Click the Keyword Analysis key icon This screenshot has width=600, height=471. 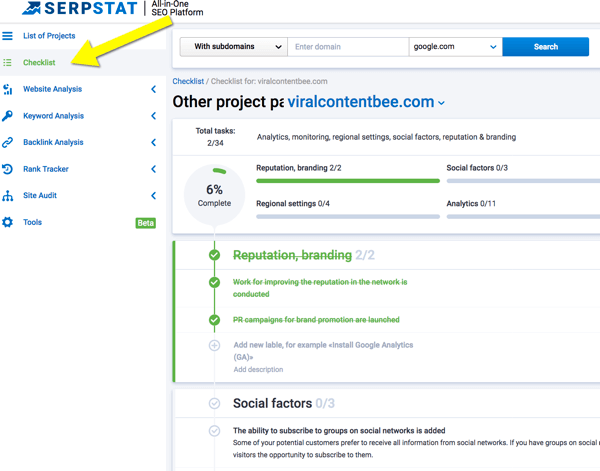pyautogui.click(x=7, y=116)
